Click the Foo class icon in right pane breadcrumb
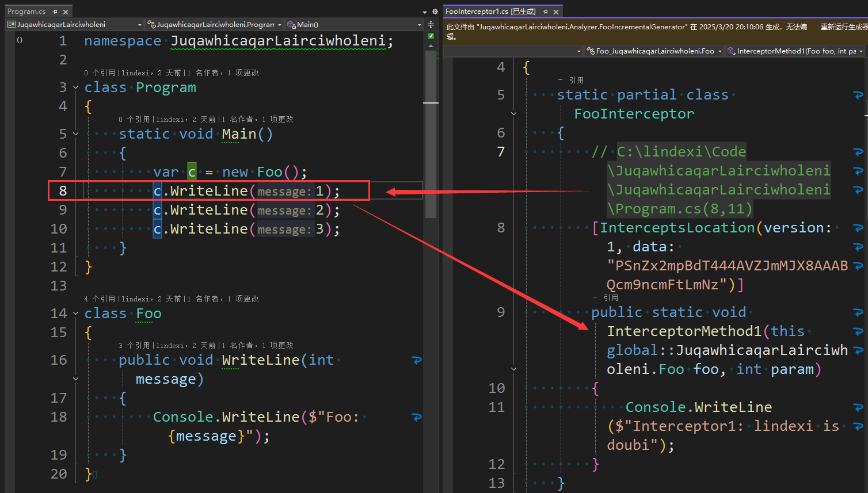The image size is (868, 493). (591, 51)
